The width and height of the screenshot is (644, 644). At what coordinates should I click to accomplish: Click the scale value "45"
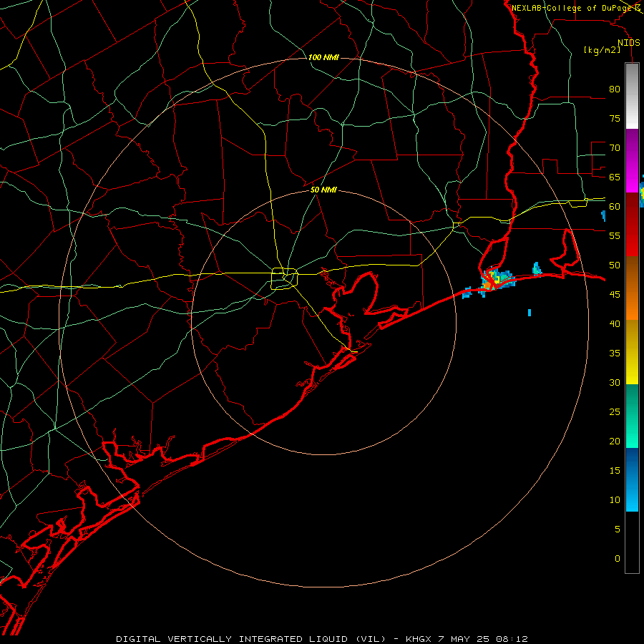point(615,295)
